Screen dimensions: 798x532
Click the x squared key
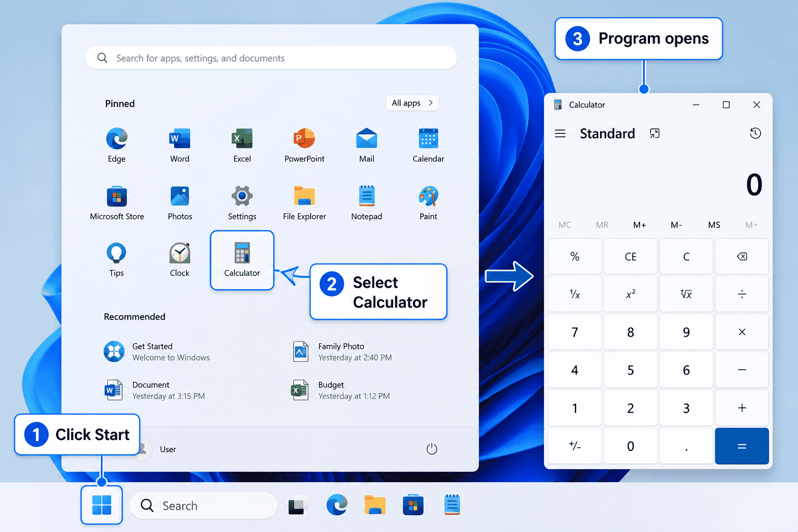(x=631, y=294)
